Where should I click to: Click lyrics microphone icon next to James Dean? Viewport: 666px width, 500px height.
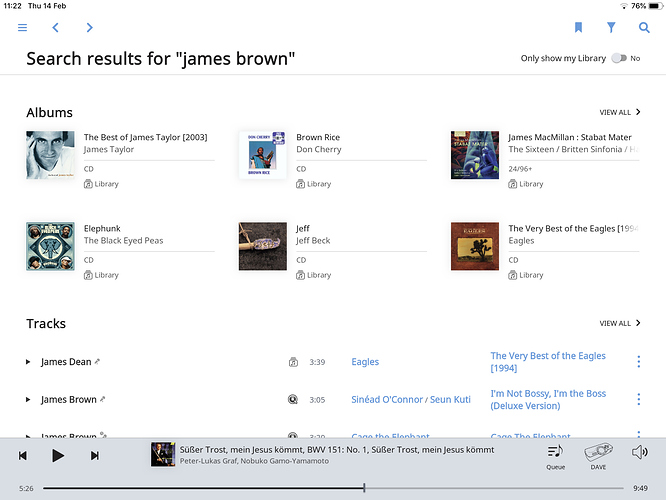tap(97, 362)
